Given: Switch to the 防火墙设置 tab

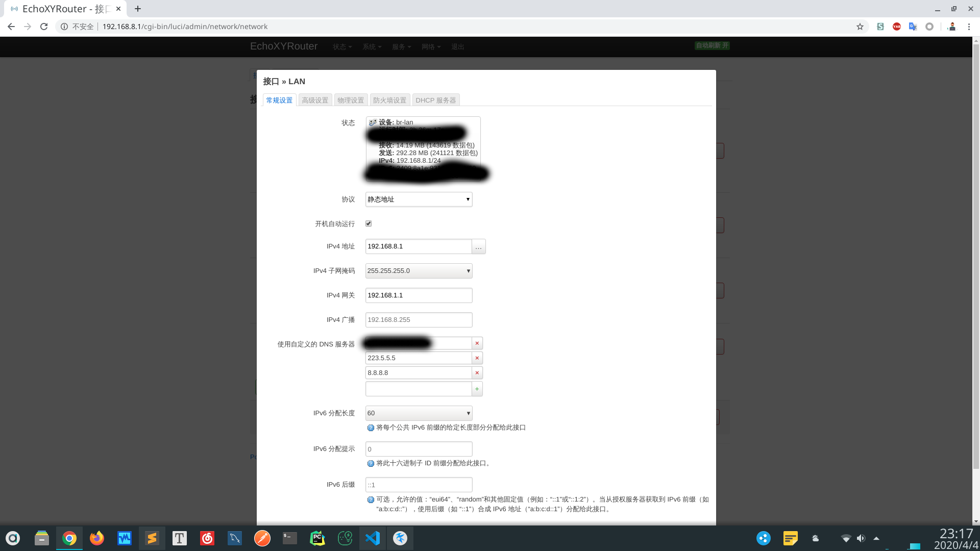Looking at the screenshot, I should pos(389,100).
